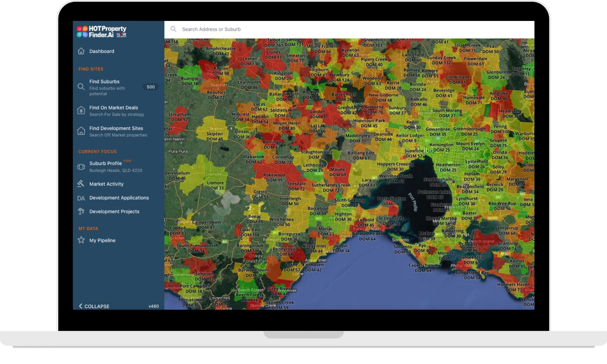Click the Dashboard home icon
Screen dimensions: 607x364
81,51
